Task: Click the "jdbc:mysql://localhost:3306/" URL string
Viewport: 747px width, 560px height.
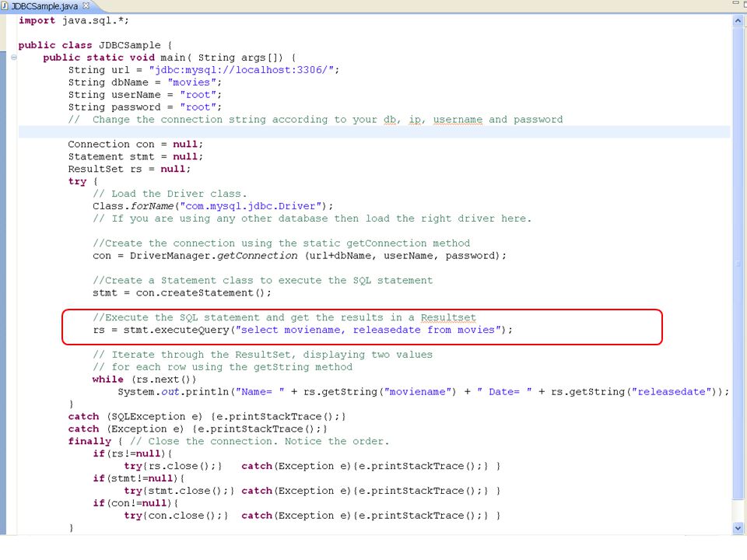Action: coord(241,70)
